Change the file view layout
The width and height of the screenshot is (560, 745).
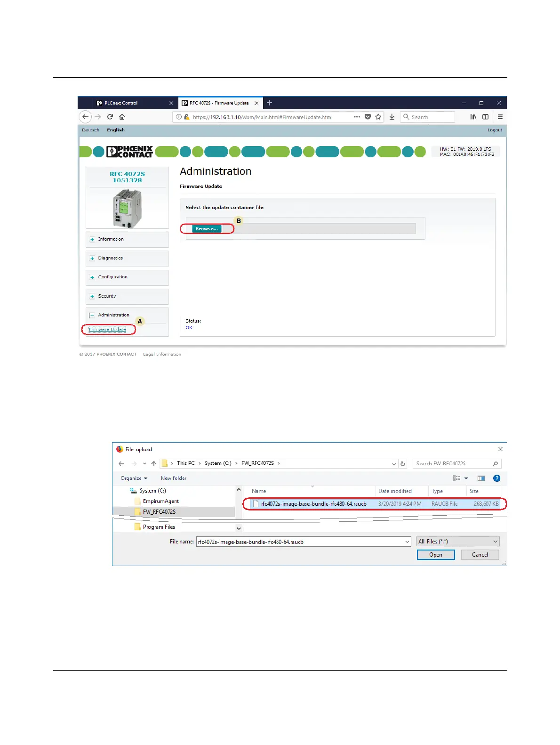point(456,478)
